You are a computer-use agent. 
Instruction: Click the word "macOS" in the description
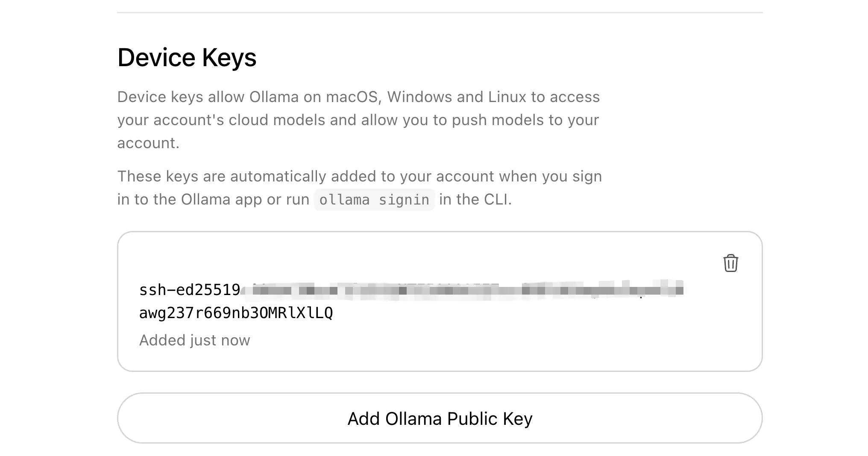(x=352, y=97)
